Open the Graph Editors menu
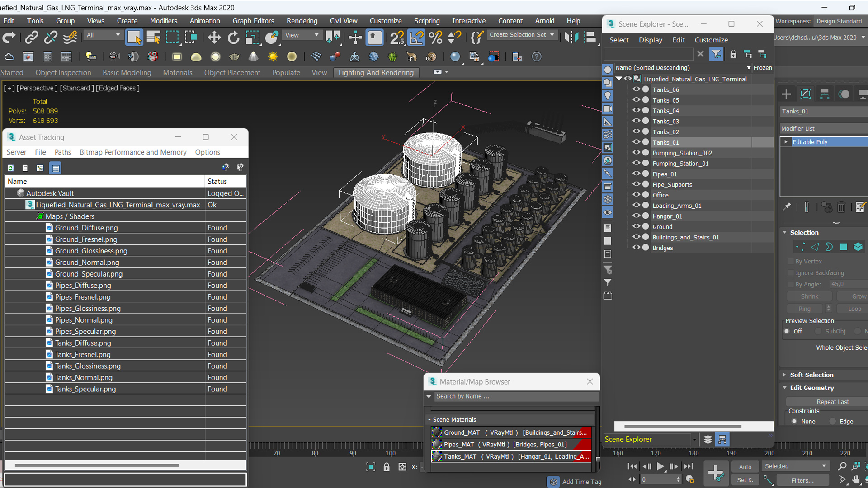Image resolution: width=868 pixels, height=488 pixels. click(x=253, y=21)
